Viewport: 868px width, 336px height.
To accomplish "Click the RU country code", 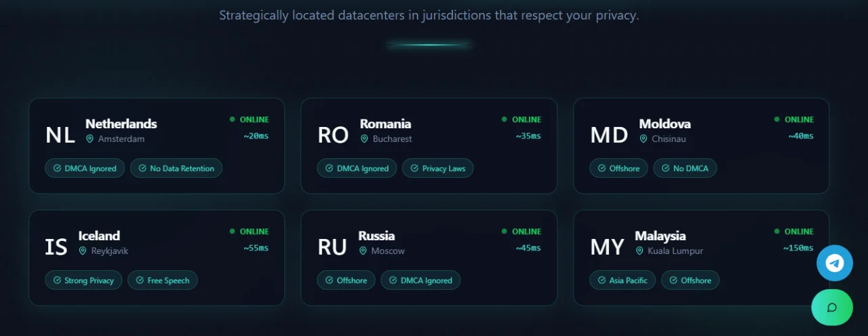I will click(332, 247).
